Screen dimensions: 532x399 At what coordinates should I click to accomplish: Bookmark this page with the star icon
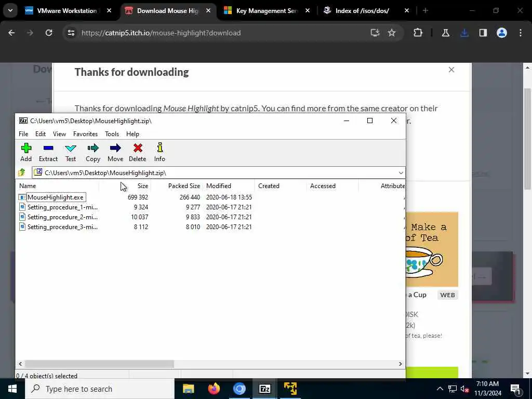(x=392, y=33)
